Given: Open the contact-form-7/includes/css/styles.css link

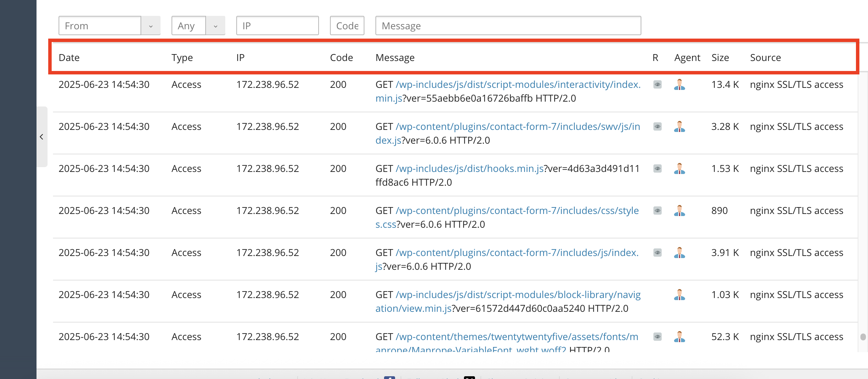Looking at the screenshot, I should [x=517, y=211].
